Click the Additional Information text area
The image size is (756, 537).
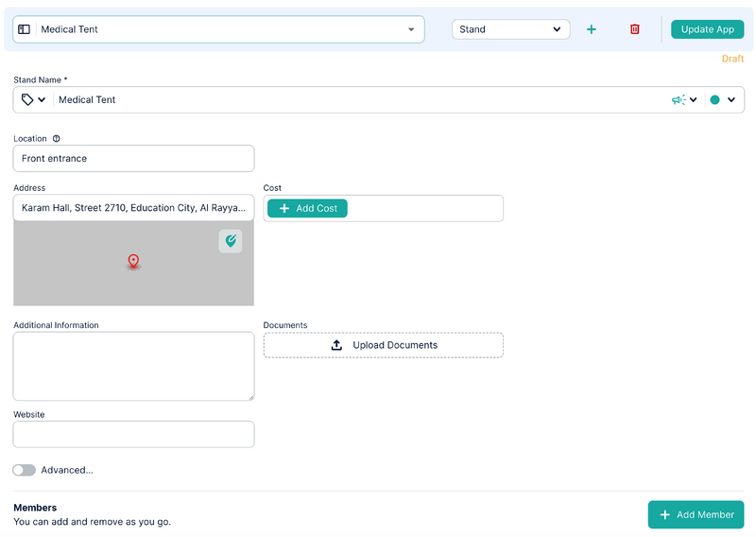click(133, 366)
